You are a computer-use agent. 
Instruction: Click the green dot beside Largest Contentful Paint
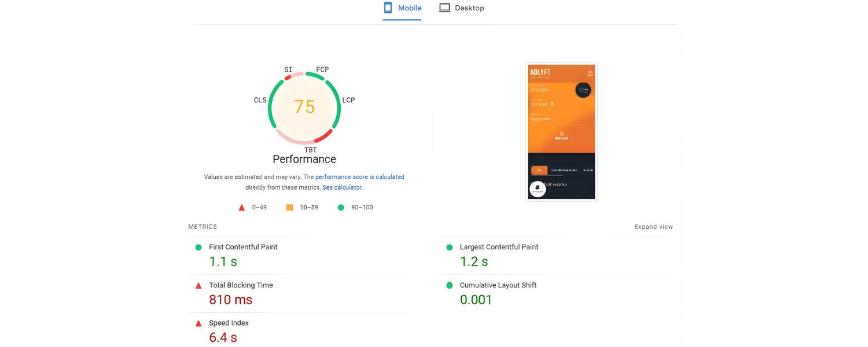(x=450, y=247)
